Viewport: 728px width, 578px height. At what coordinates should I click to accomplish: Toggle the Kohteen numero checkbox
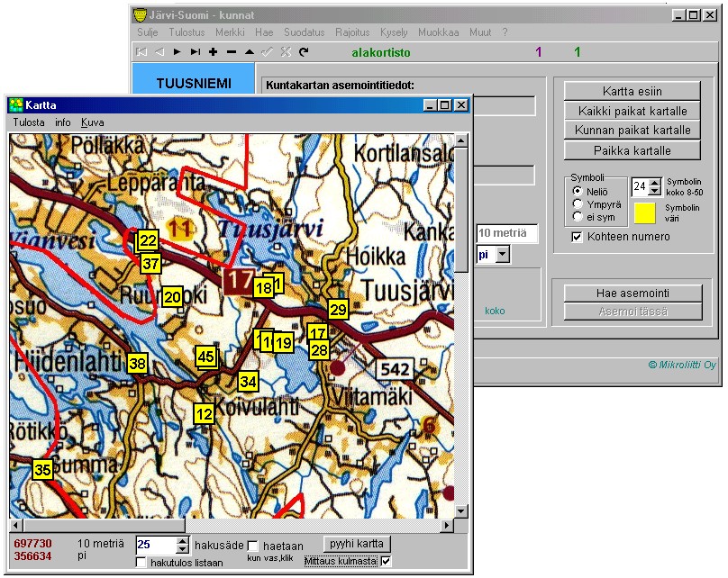point(578,237)
